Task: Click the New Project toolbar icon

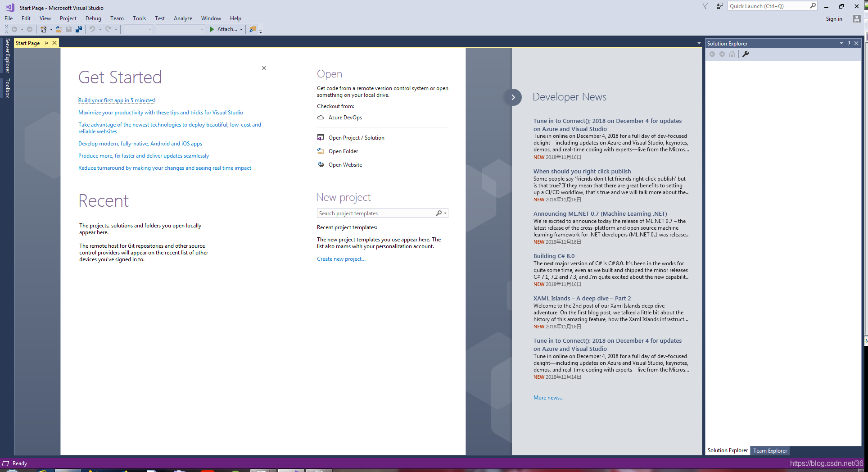Action: coord(44,29)
